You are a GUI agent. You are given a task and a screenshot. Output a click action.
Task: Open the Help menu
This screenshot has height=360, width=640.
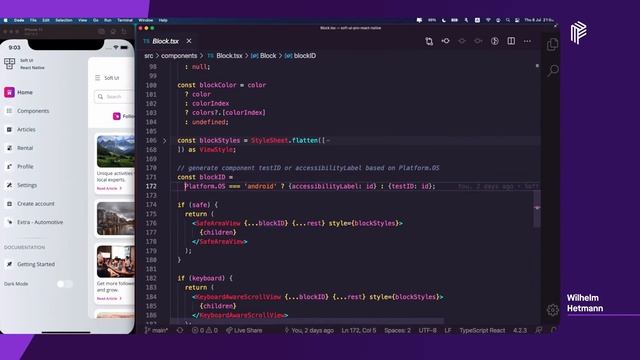point(163,20)
